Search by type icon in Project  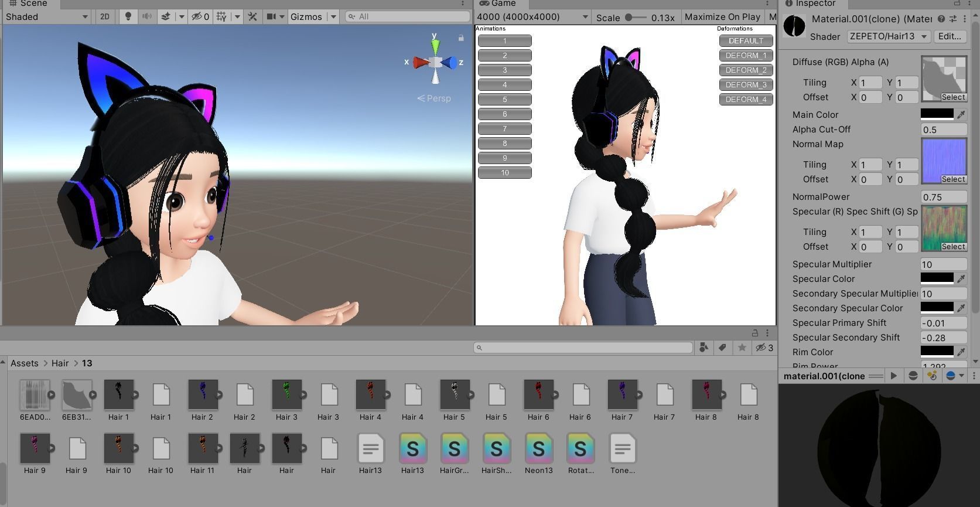tap(704, 348)
